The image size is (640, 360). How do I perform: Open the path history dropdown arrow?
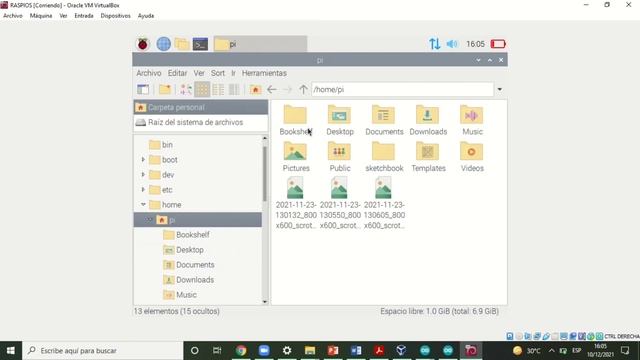500,89
